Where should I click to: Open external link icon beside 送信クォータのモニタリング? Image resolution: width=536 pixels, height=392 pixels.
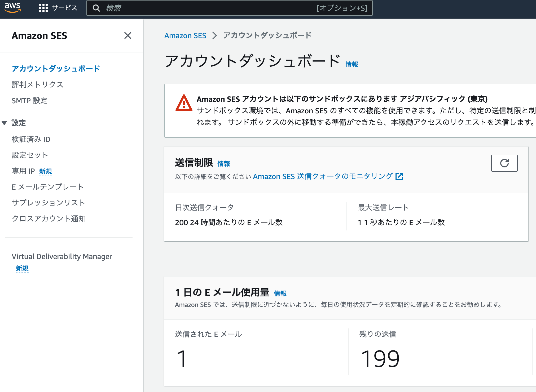pyautogui.click(x=399, y=176)
